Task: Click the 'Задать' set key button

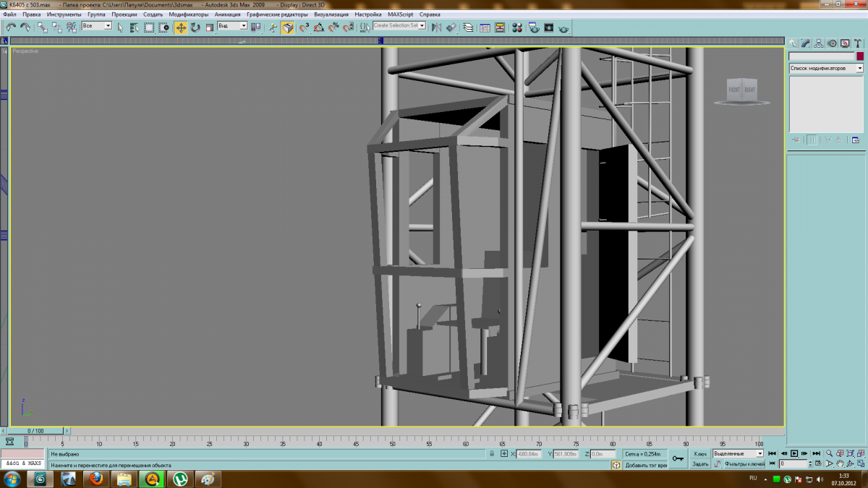Action: click(x=700, y=464)
